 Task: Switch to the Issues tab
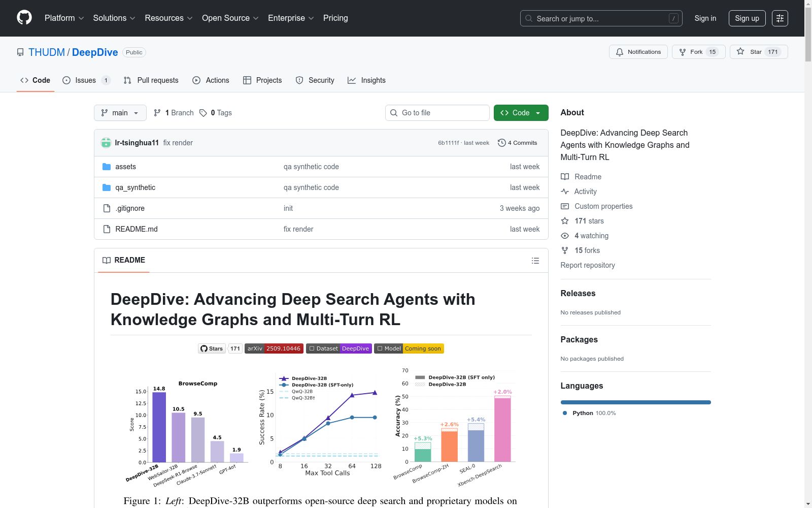(86, 80)
